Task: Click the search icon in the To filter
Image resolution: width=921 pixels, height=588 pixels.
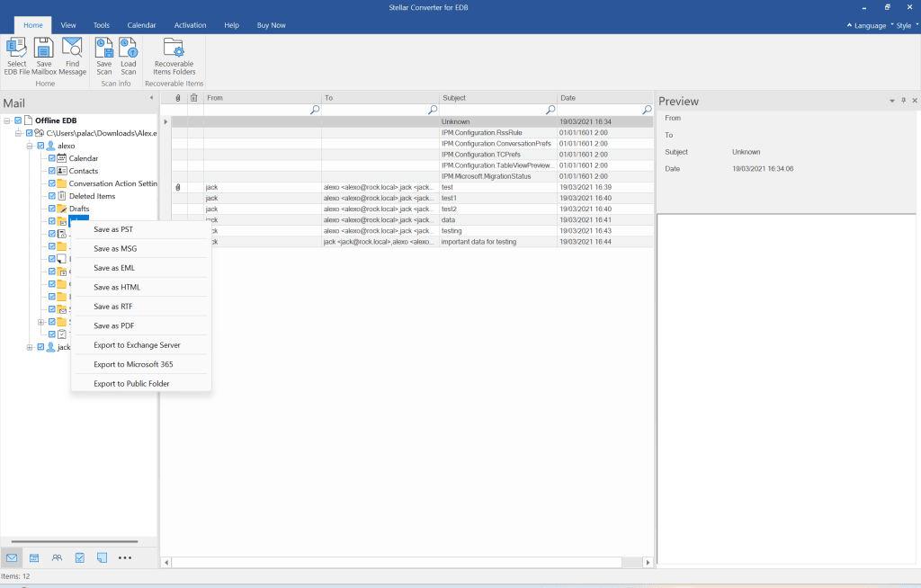Action: coord(433,110)
